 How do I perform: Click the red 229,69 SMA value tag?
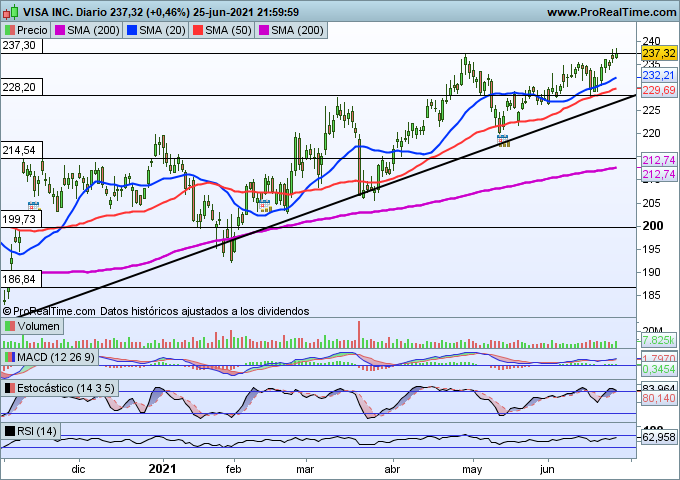point(658,90)
